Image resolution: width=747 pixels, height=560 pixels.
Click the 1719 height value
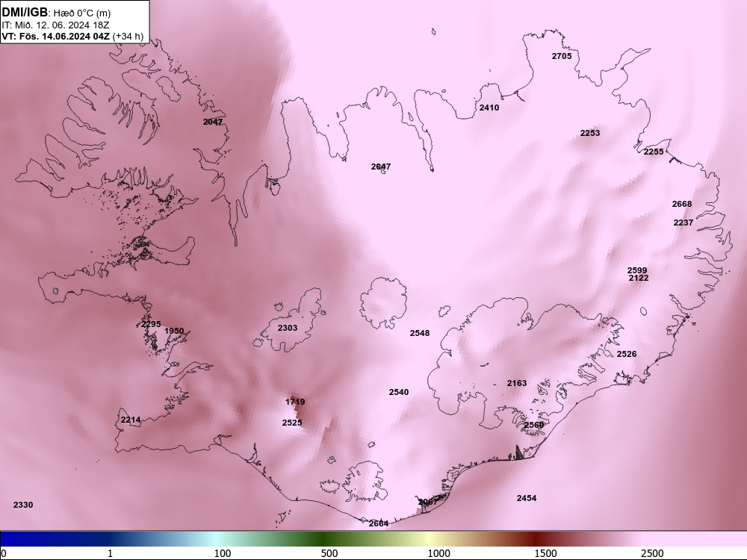click(x=295, y=402)
